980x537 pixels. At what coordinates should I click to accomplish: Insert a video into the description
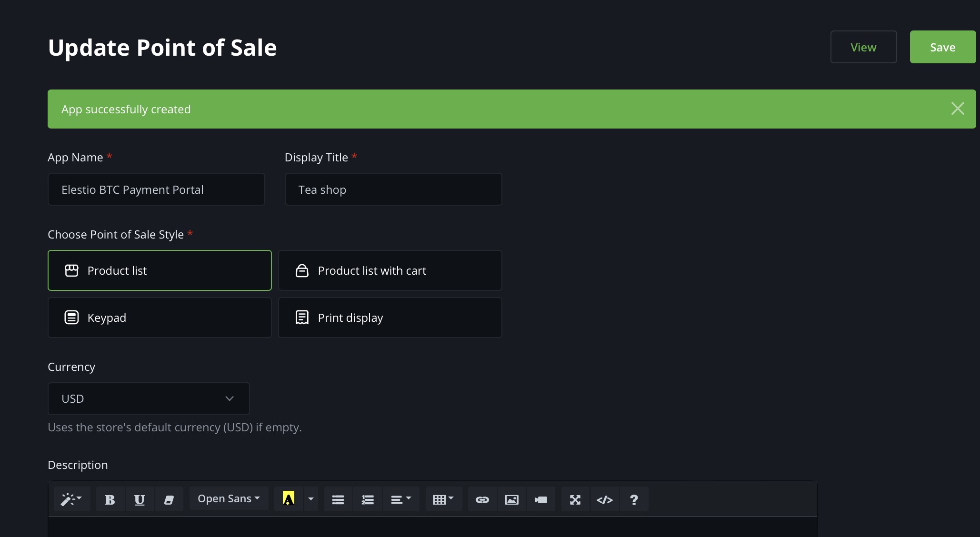click(x=541, y=499)
